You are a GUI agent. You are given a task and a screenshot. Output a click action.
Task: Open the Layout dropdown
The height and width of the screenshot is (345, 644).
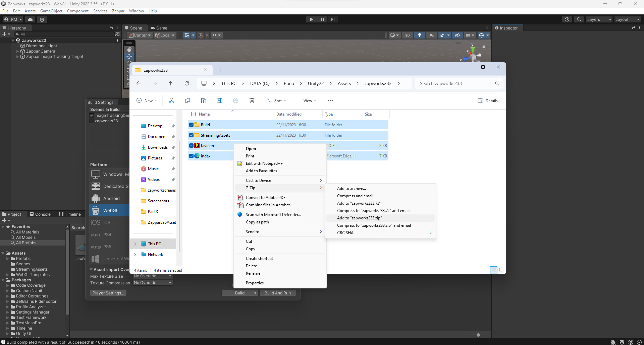coord(627,19)
